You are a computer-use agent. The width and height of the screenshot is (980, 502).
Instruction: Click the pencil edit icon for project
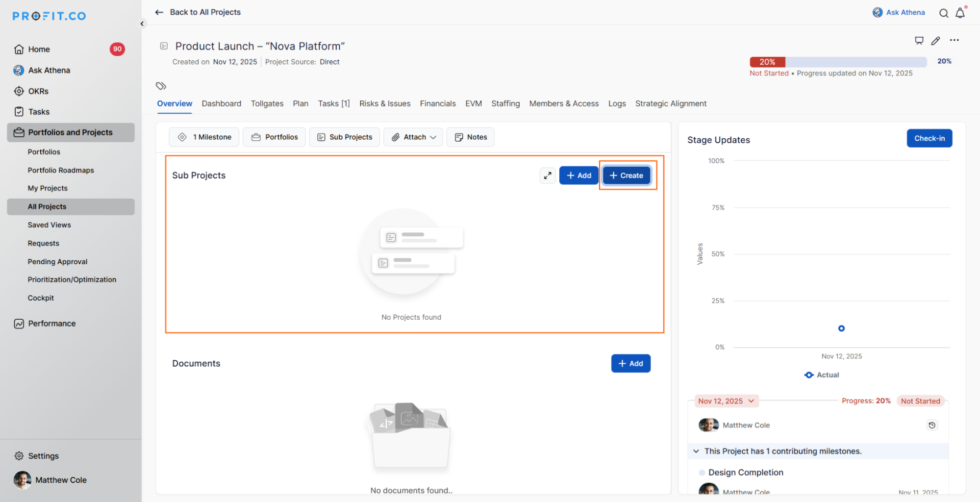pyautogui.click(x=935, y=41)
